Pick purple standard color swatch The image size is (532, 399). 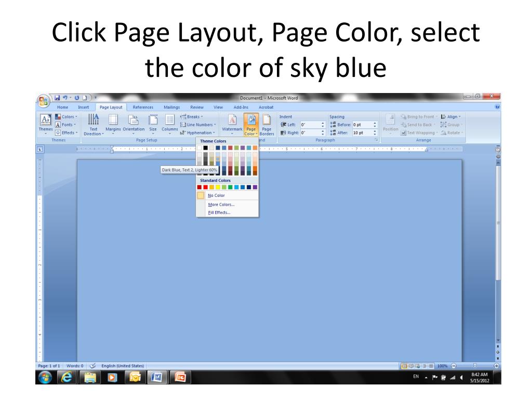pos(255,187)
